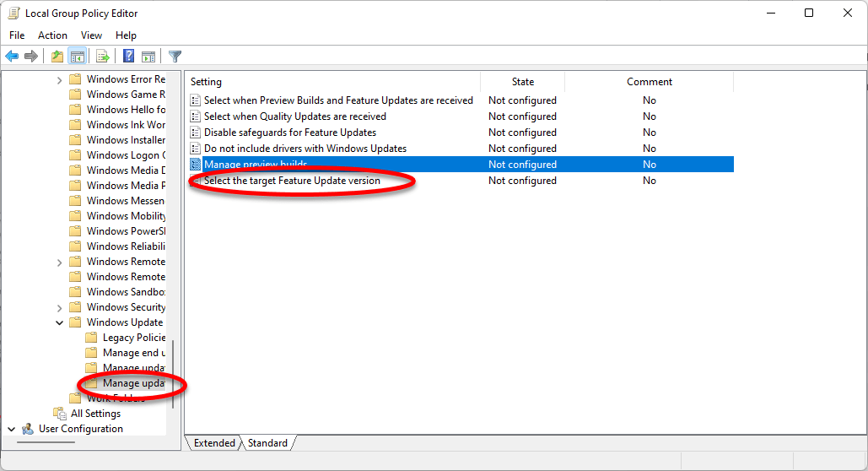Open the Action menu

point(52,35)
